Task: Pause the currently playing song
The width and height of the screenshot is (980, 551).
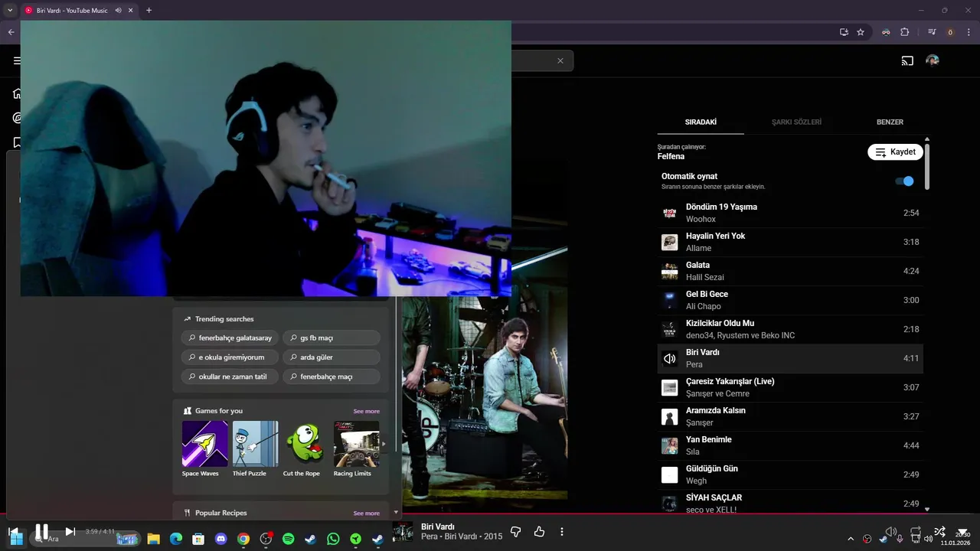Action: 42,531
